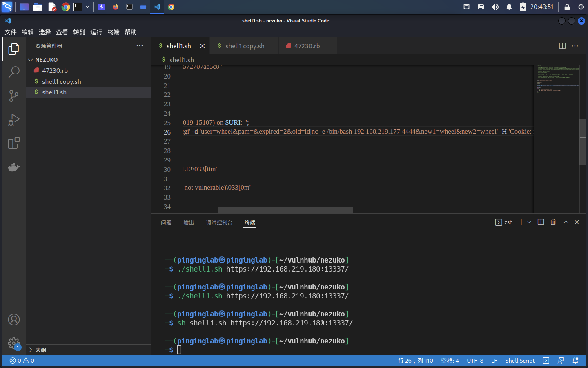Click the editor vertical scrollbar thumb

[x=583, y=142]
